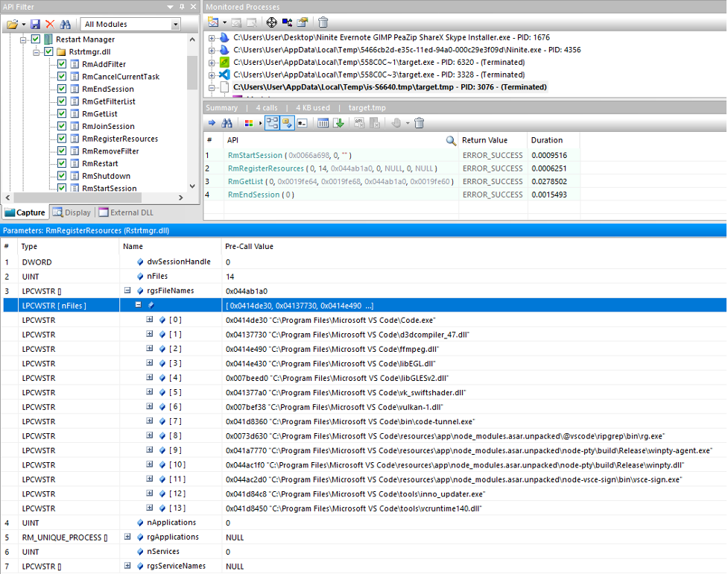Collapse the Restart Manager tree node
The image size is (728, 574).
[x=23, y=40]
